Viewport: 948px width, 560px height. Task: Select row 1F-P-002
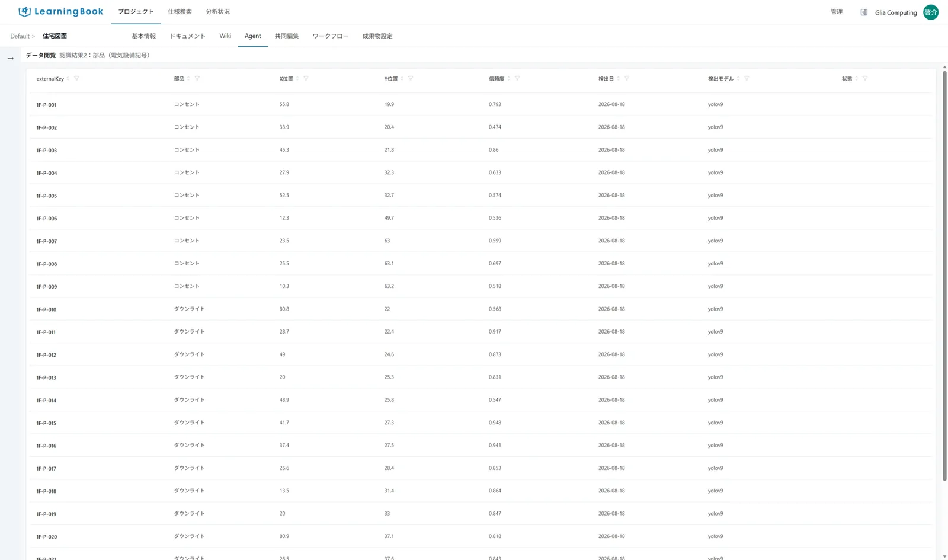[x=480, y=127]
